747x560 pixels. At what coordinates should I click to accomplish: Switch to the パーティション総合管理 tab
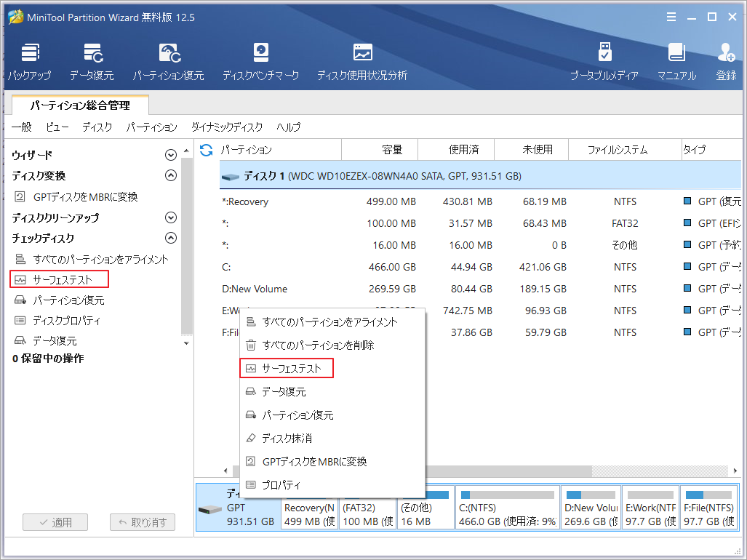pyautogui.click(x=80, y=105)
